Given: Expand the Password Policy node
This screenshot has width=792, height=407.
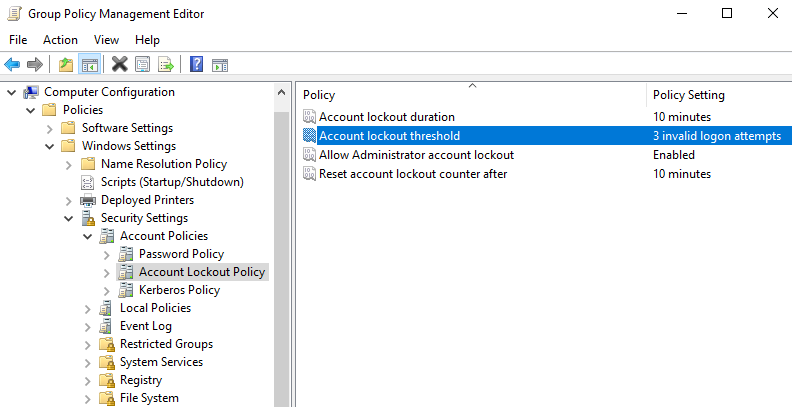Looking at the screenshot, I should click(x=107, y=255).
